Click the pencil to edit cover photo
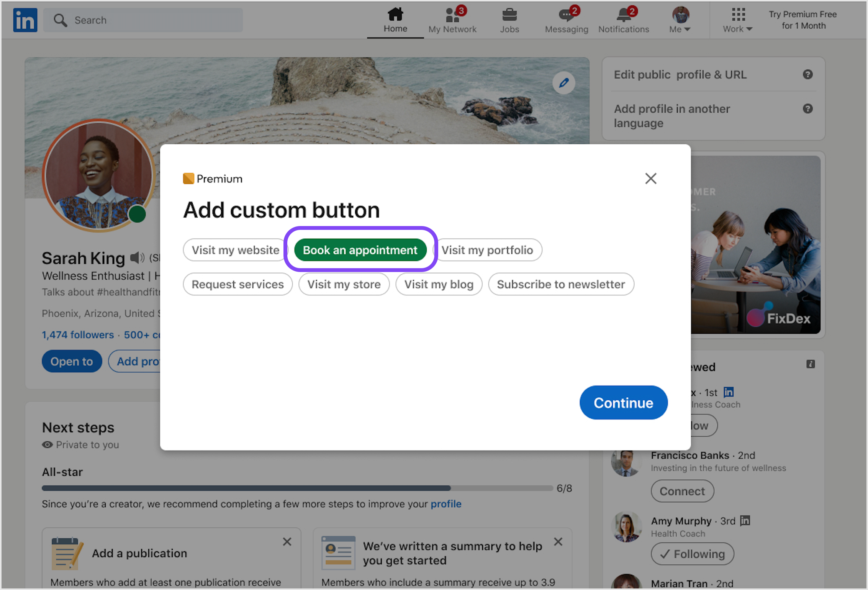Screen dimensions: 868x590 pyautogui.click(x=564, y=83)
